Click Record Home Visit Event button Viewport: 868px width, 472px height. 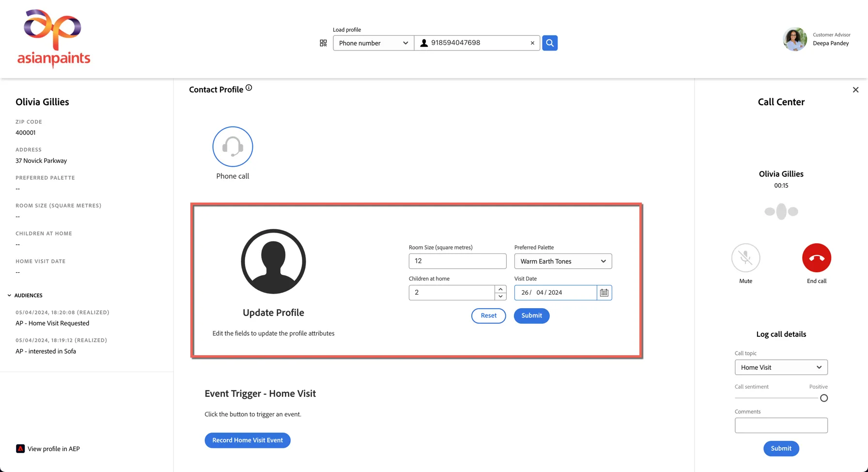(248, 441)
